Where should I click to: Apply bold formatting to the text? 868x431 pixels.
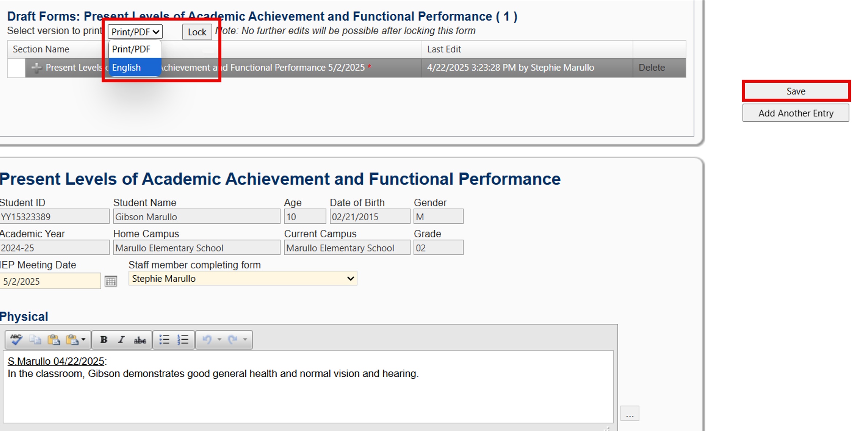click(x=104, y=339)
